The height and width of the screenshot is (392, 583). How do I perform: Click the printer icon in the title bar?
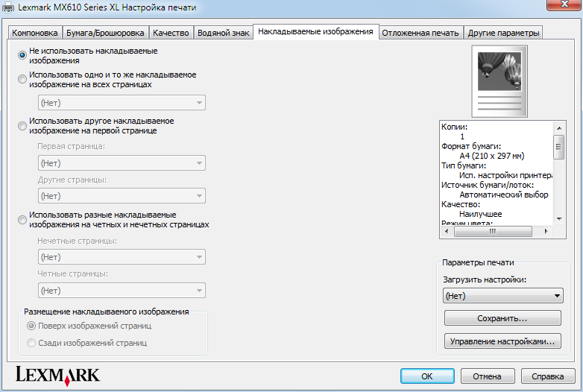(7, 7)
